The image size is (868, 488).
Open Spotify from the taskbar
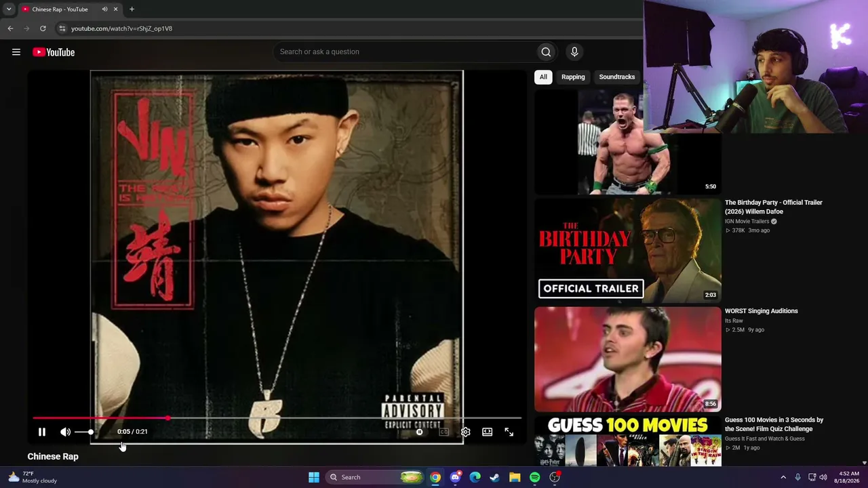(x=535, y=477)
